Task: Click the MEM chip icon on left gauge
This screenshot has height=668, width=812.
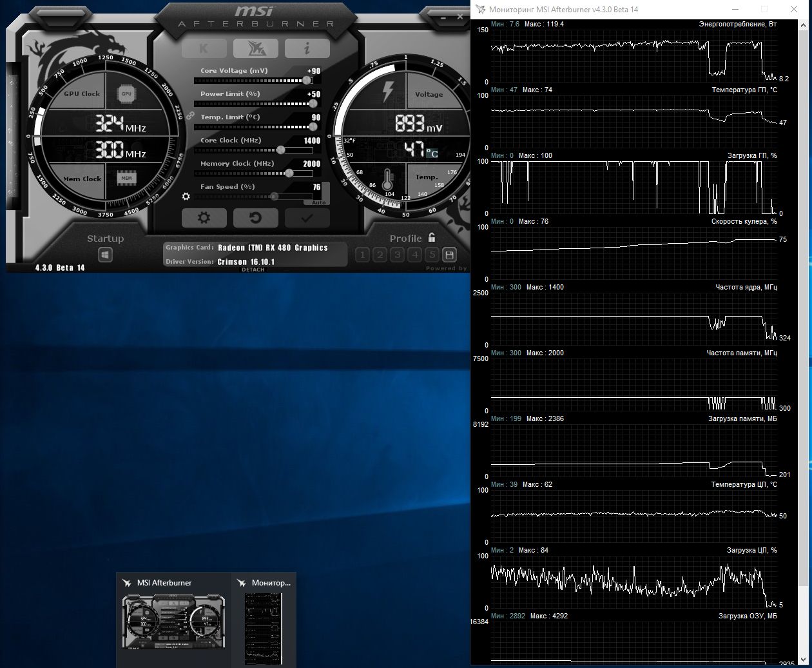Action: tap(126, 178)
